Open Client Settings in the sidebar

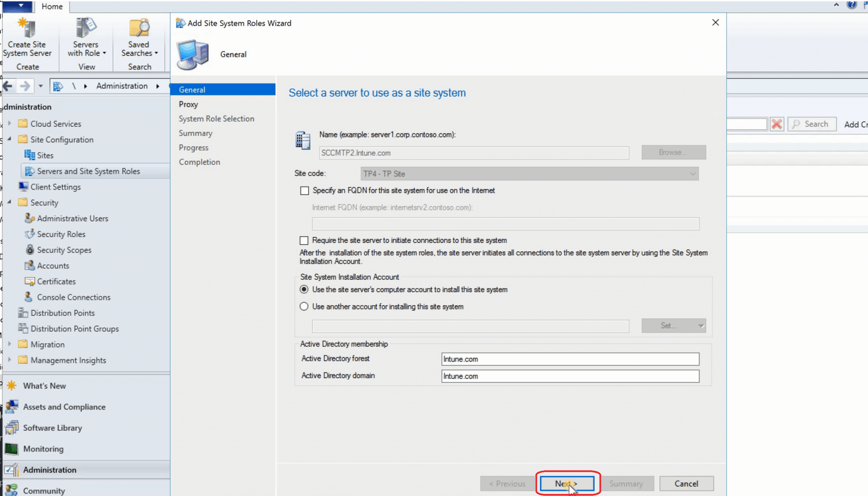coord(56,187)
